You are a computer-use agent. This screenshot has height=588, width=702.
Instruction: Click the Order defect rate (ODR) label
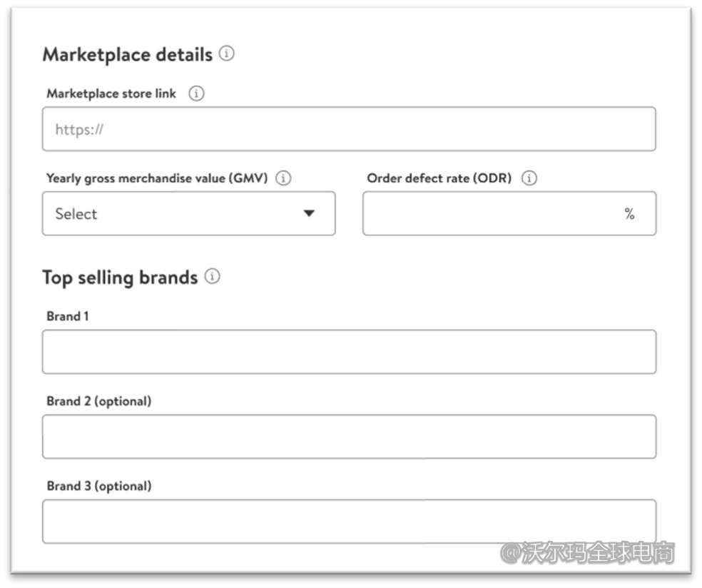[437, 178]
